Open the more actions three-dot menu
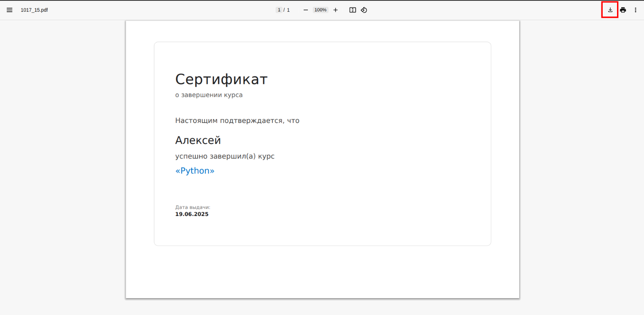 636,10
